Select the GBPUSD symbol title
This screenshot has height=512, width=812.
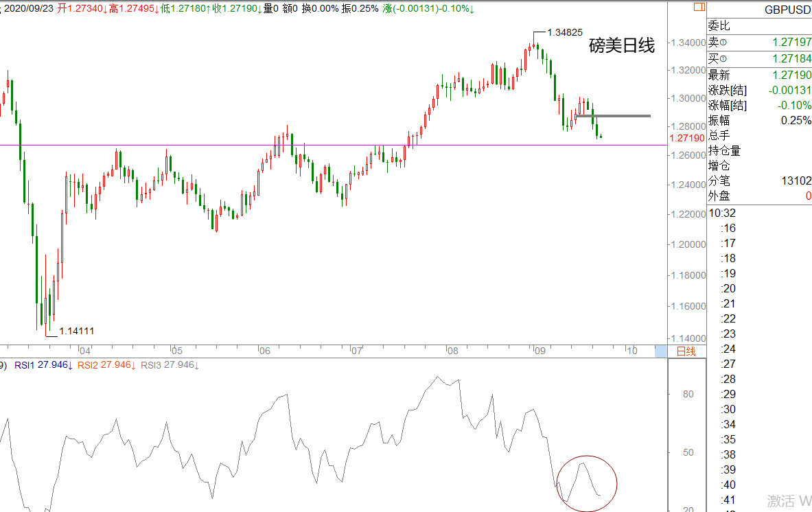(788, 10)
